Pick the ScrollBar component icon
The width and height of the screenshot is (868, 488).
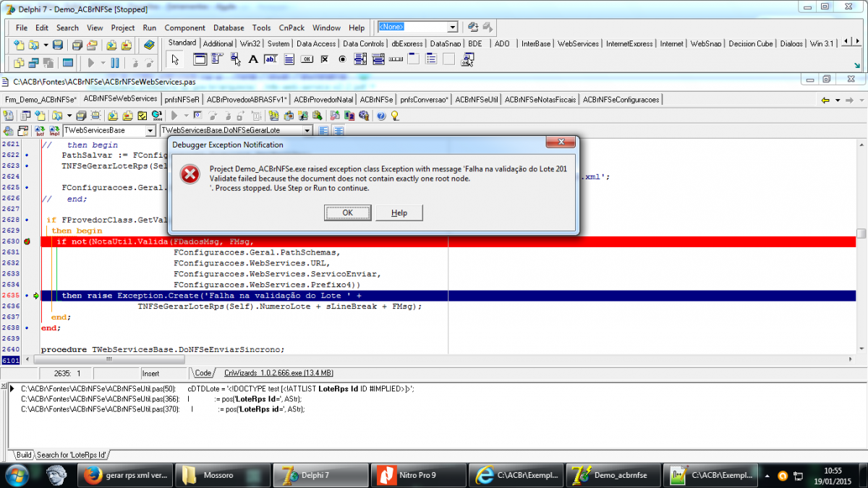(396, 59)
